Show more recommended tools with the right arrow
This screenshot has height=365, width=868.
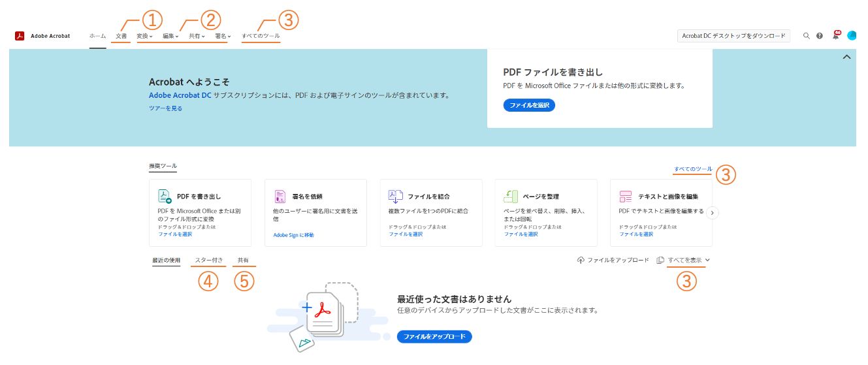713,212
